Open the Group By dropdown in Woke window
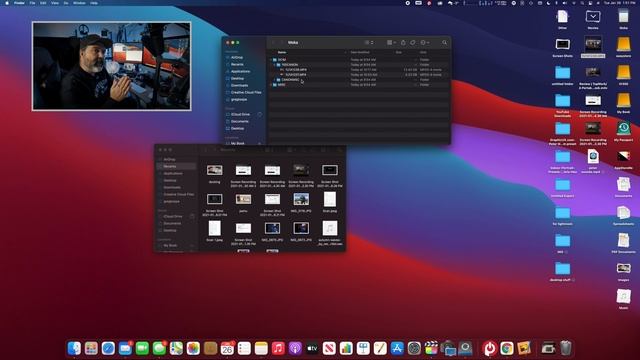Screen dimensions: 640x360 point(391,42)
